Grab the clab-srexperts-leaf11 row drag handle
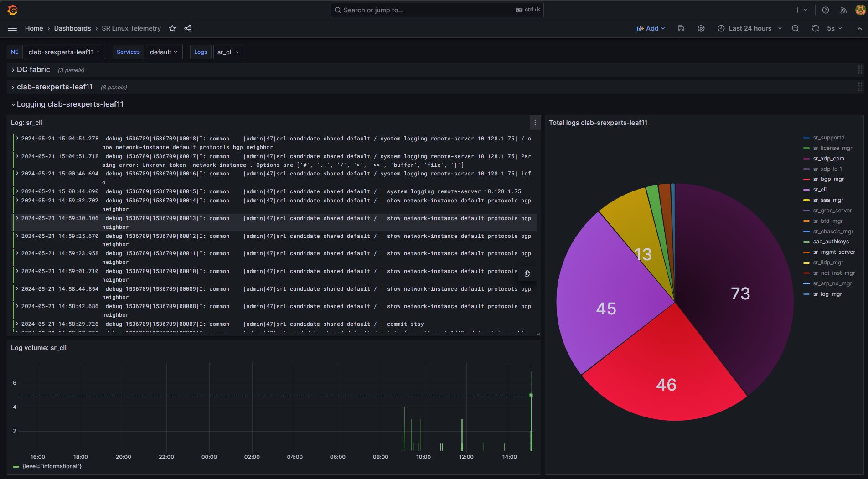 (860, 87)
